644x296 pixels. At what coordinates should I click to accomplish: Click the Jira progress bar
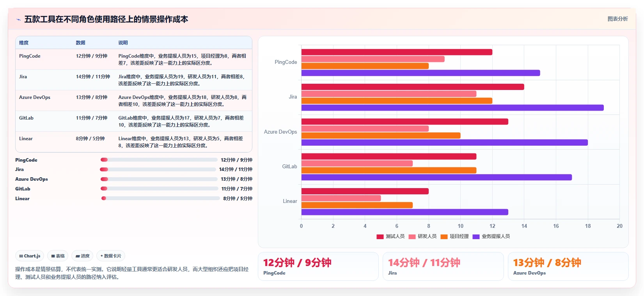pyautogui.click(x=158, y=169)
